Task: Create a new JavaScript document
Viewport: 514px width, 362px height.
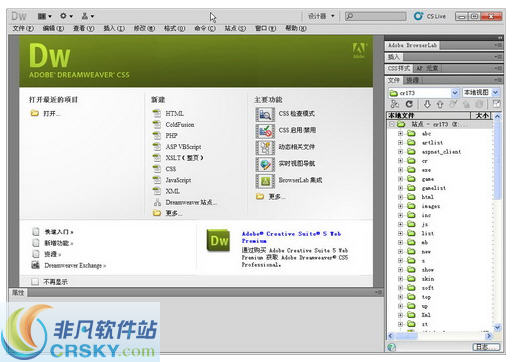Action: point(178,180)
